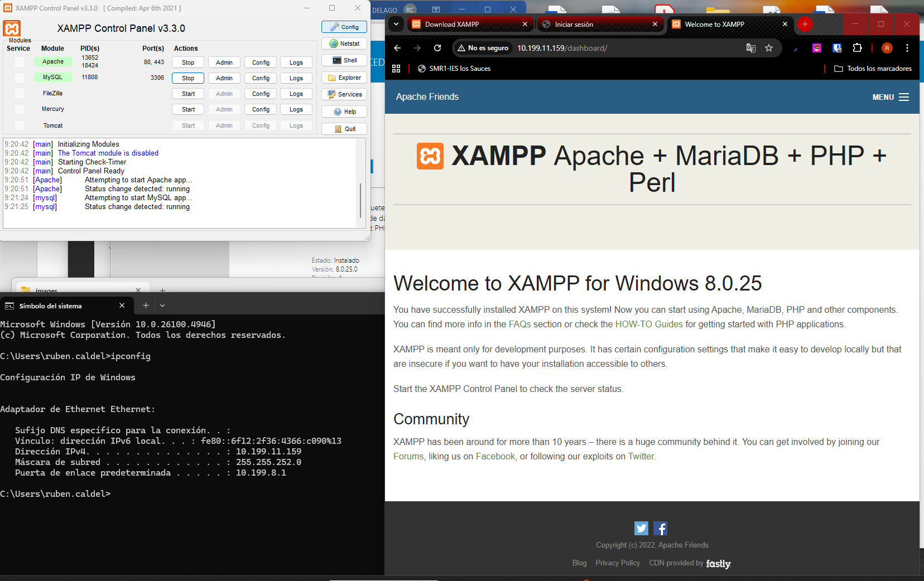Image resolution: width=924 pixels, height=581 pixels.
Task: Start the FileZilla module
Action: (x=188, y=94)
